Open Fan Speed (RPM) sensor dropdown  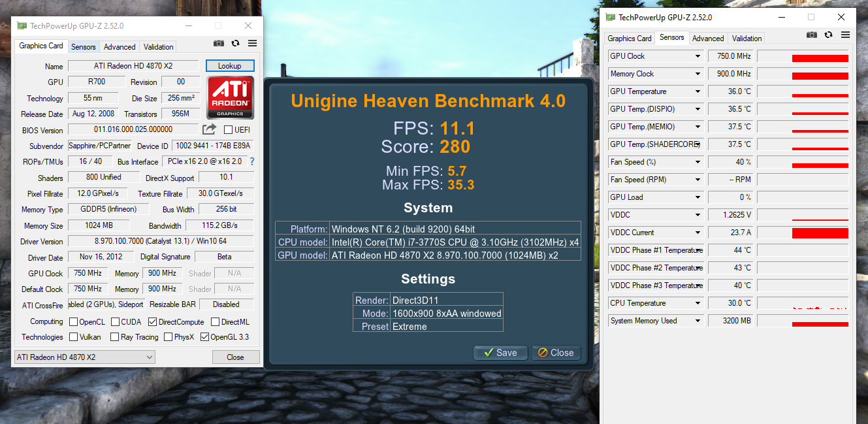point(698,180)
